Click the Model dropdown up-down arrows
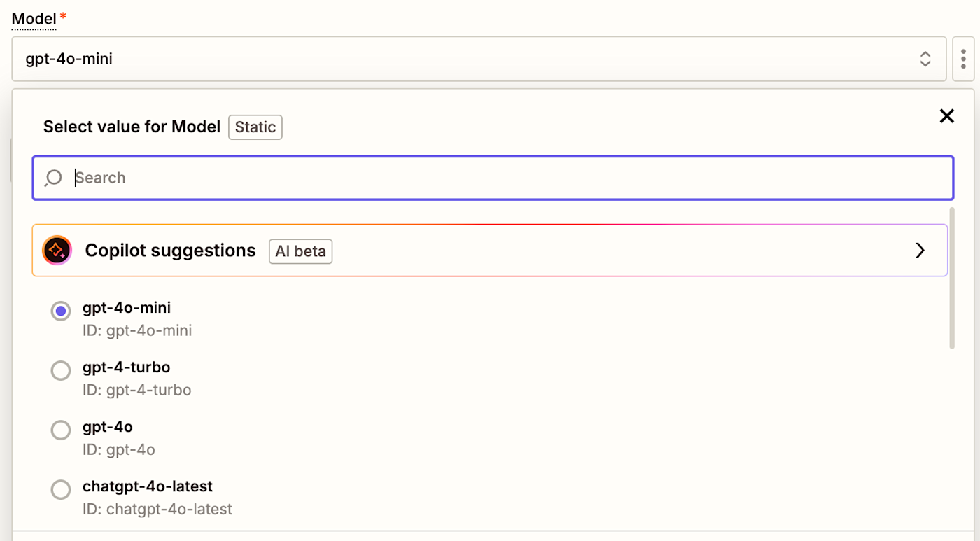This screenshot has height=541, width=980. point(925,59)
